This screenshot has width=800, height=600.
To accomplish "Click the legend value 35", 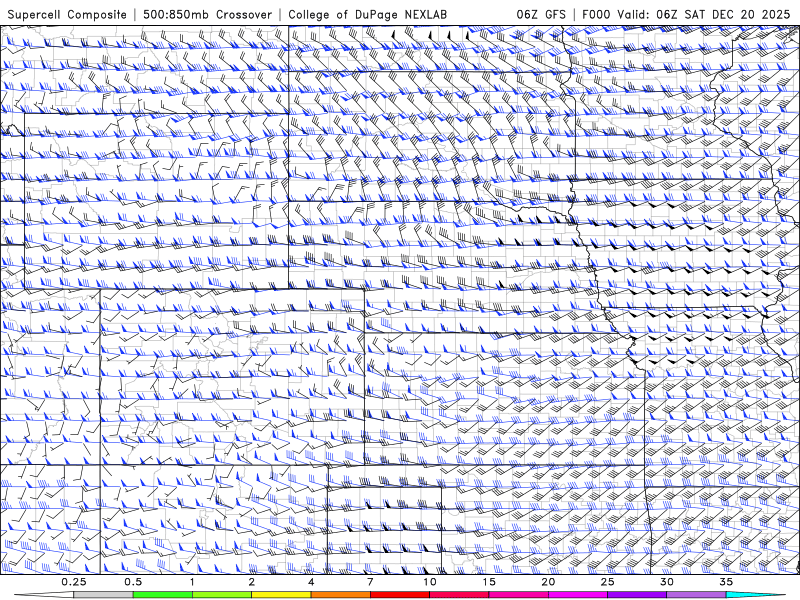I will pyautogui.click(x=727, y=582).
